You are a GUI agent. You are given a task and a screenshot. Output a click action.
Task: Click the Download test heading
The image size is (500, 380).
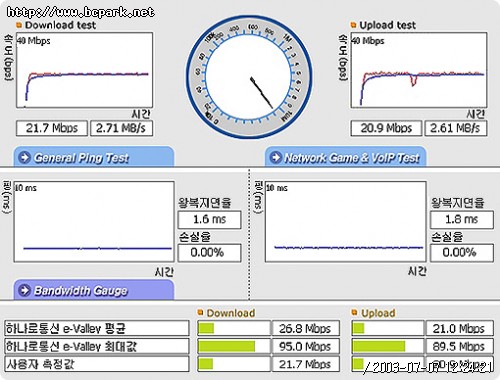[x=60, y=25]
